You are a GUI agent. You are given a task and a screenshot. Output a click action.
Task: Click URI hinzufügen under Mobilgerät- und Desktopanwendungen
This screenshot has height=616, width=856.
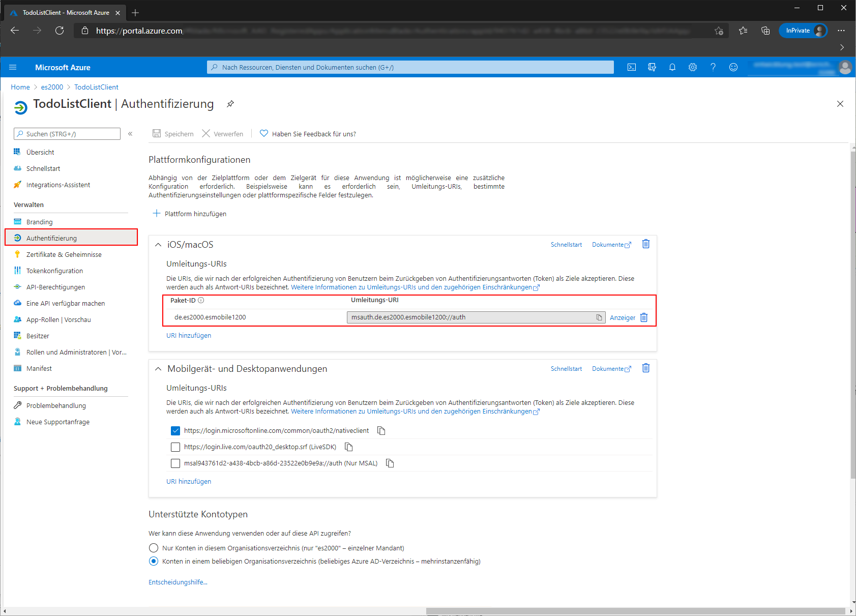pos(189,481)
